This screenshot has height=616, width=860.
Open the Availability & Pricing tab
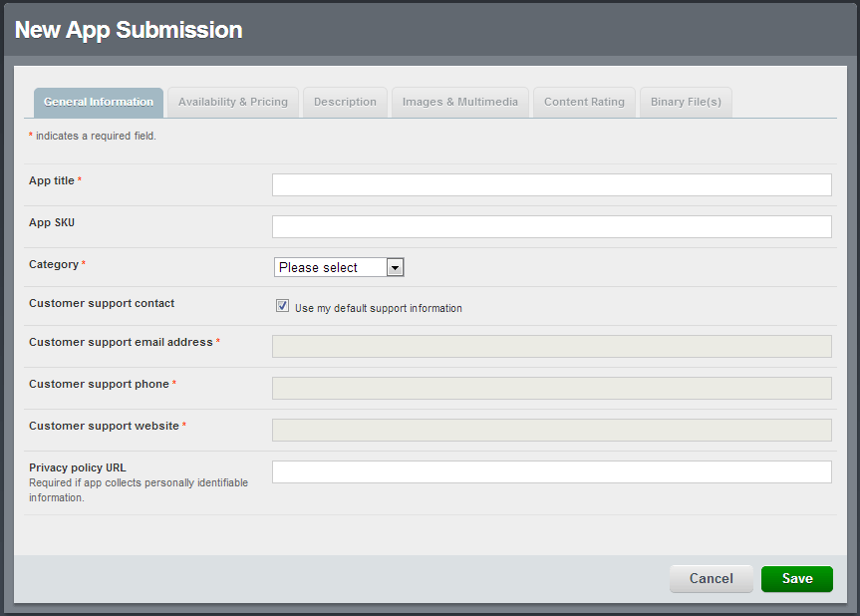point(233,103)
